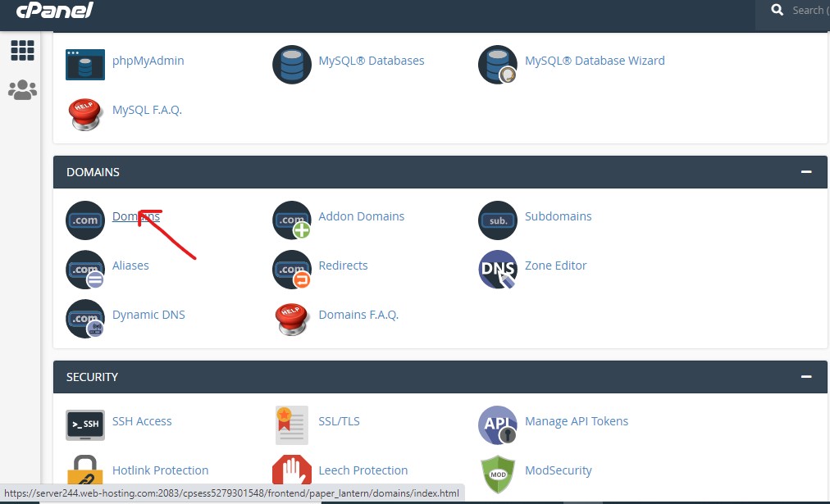Click the Redirects icon

292,269
